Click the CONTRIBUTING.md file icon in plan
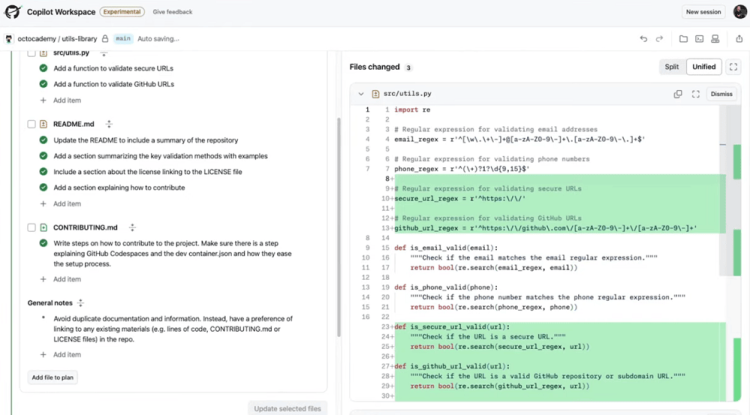This screenshot has height=415, width=750. click(x=44, y=228)
